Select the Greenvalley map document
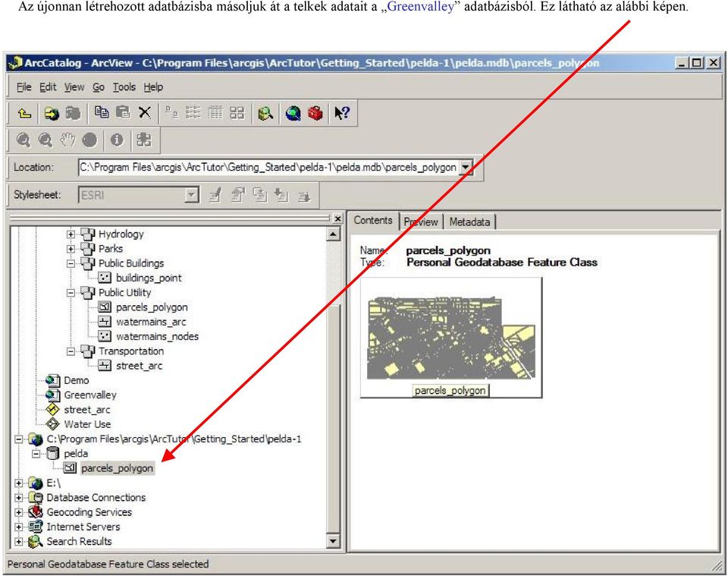Viewport: 728px width, 579px height. pyautogui.click(x=90, y=395)
